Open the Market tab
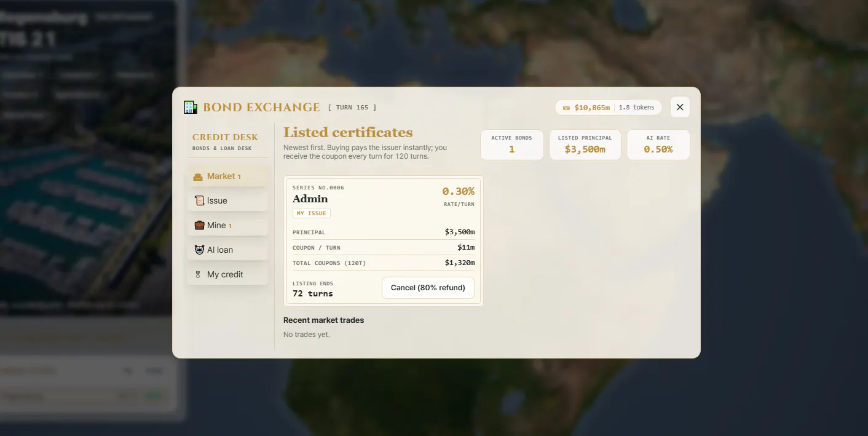Viewport: 868px width, 436px height. point(227,176)
